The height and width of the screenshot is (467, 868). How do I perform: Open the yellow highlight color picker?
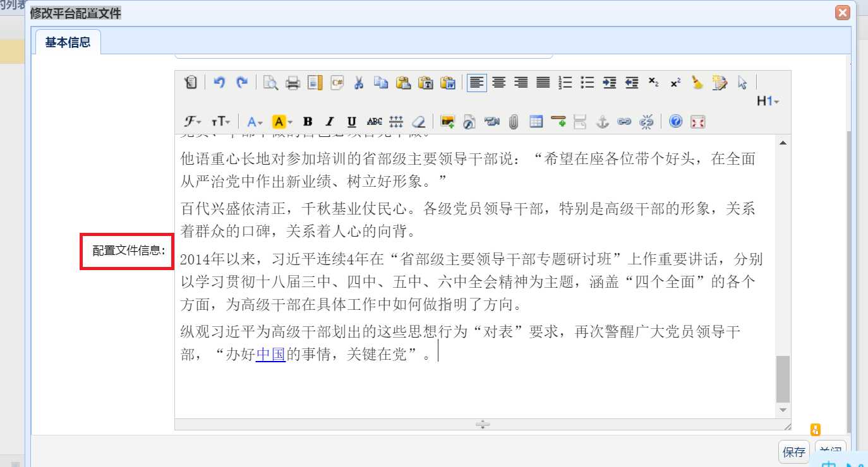(x=282, y=122)
